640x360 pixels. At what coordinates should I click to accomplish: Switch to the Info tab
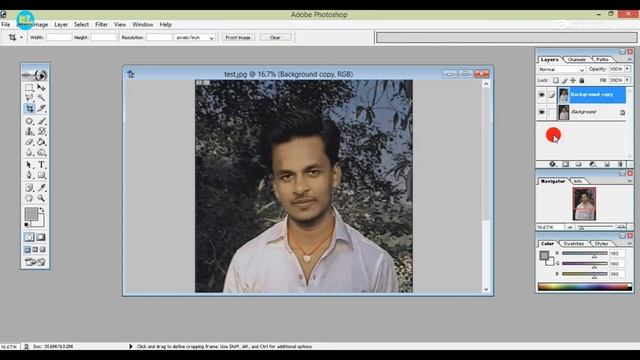pyautogui.click(x=578, y=181)
